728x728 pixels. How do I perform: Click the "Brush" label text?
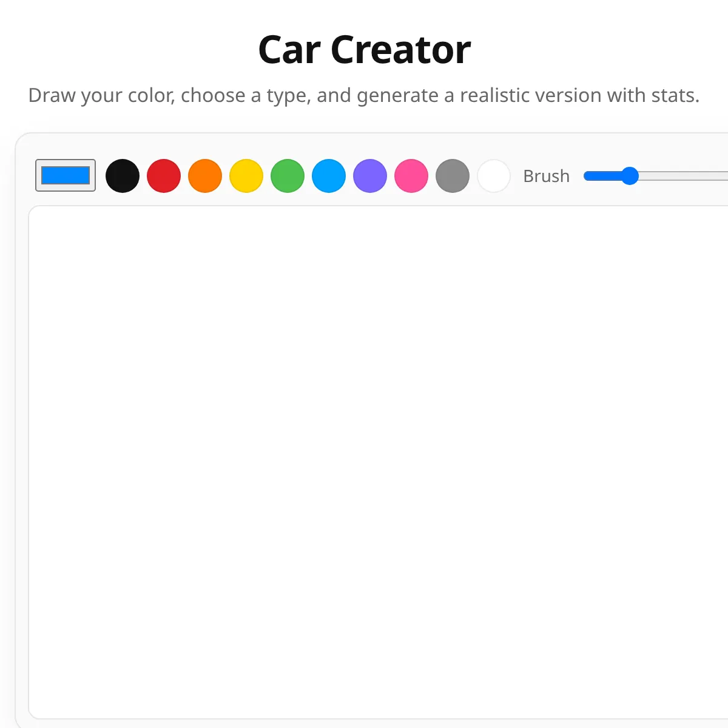546,176
